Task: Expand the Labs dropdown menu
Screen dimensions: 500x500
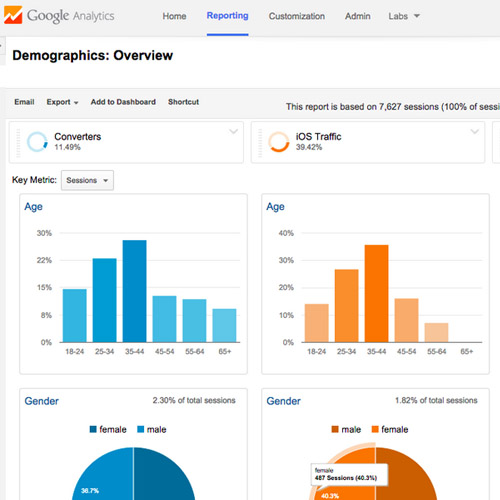Action: click(404, 16)
